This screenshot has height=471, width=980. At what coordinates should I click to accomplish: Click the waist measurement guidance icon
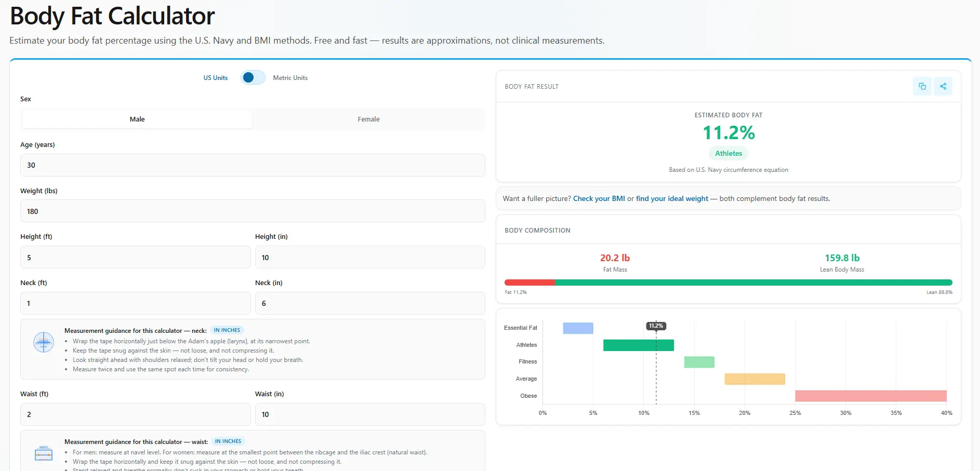(44, 453)
